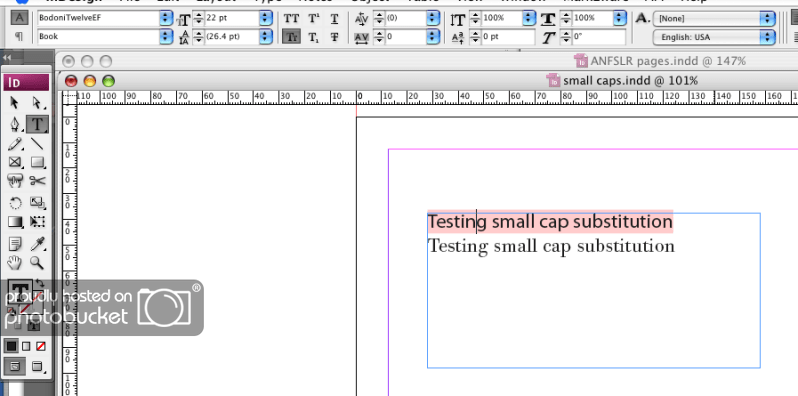The image size is (798, 396).
Task: Click the baseline shift stepper arrows
Action: pos(475,37)
